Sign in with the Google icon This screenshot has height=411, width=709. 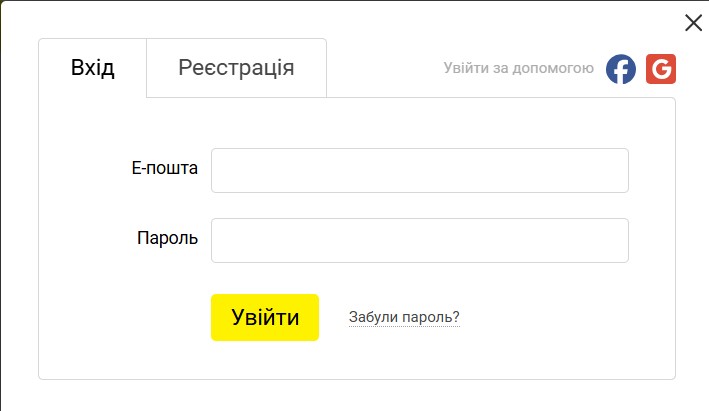click(661, 69)
